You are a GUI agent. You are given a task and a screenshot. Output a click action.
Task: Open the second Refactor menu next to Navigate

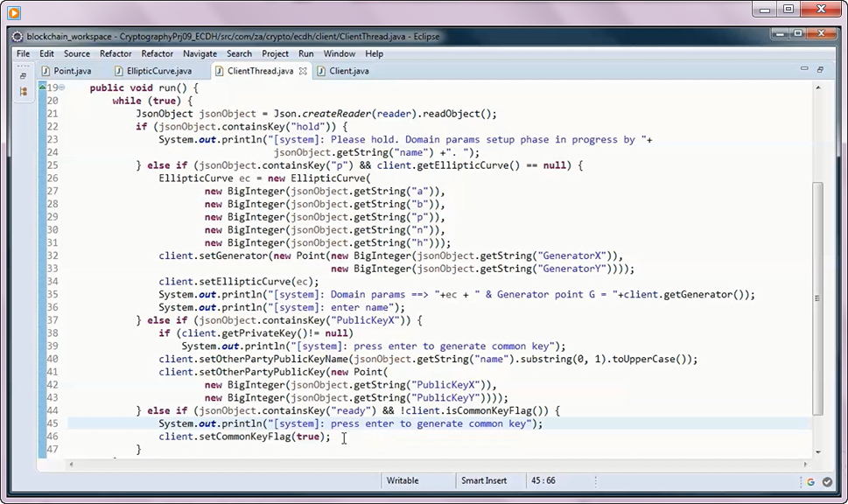click(x=157, y=53)
